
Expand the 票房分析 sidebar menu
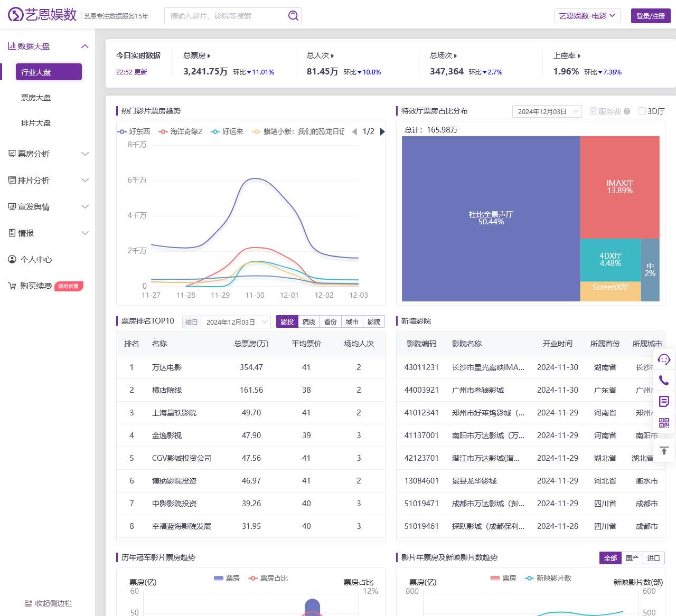[48, 154]
